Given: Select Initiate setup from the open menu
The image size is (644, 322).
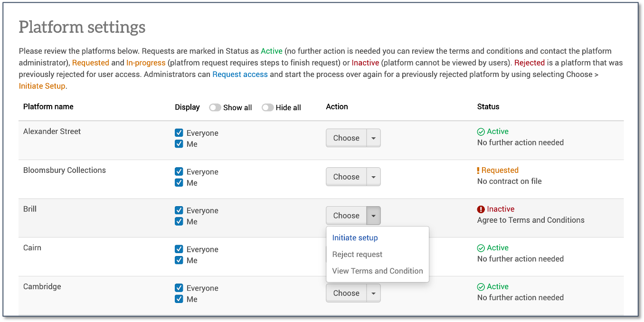Looking at the screenshot, I should pos(355,237).
